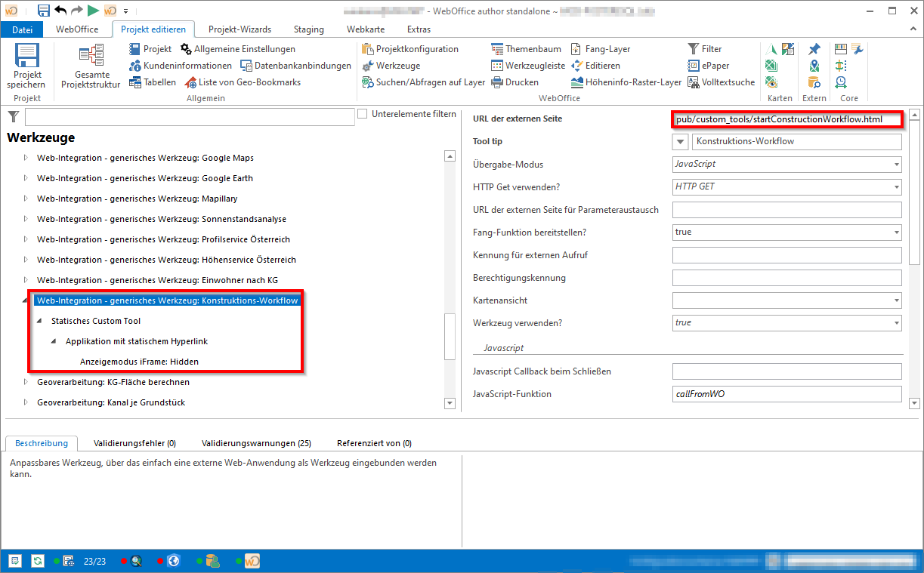Open the Volltextsuche configuration
The height and width of the screenshot is (573, 924).
[692, 82]
